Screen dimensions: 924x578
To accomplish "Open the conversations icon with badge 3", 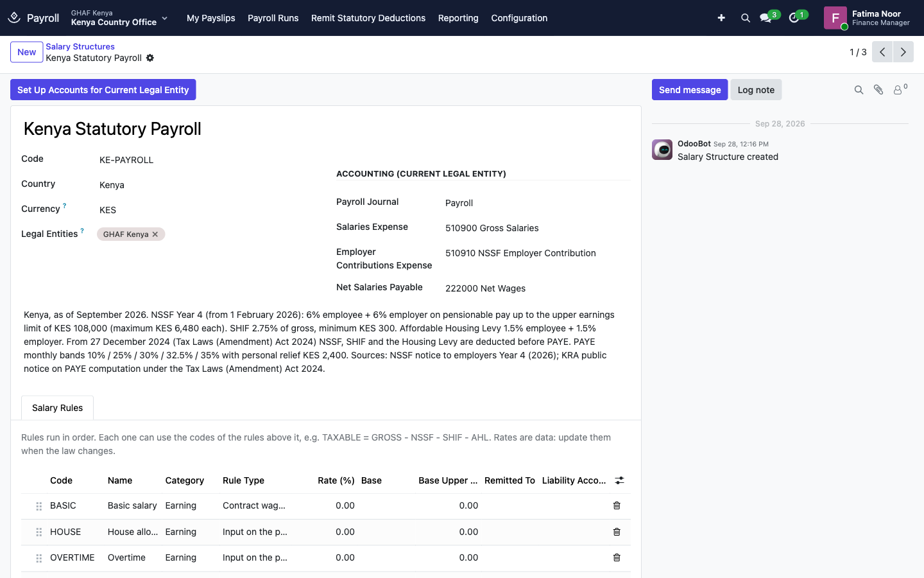I will [x=766, y=18].
